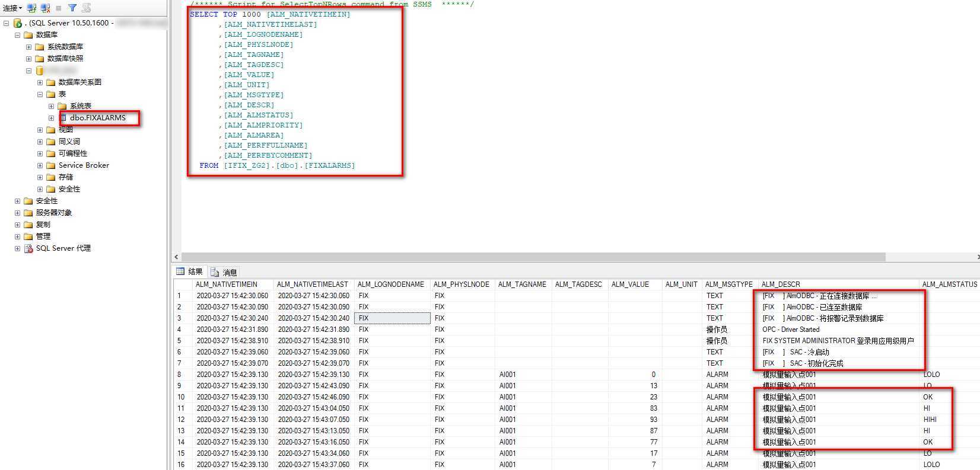980x470 pixels.
Task: Click the SQL Server instance icon
Action: 18,23
